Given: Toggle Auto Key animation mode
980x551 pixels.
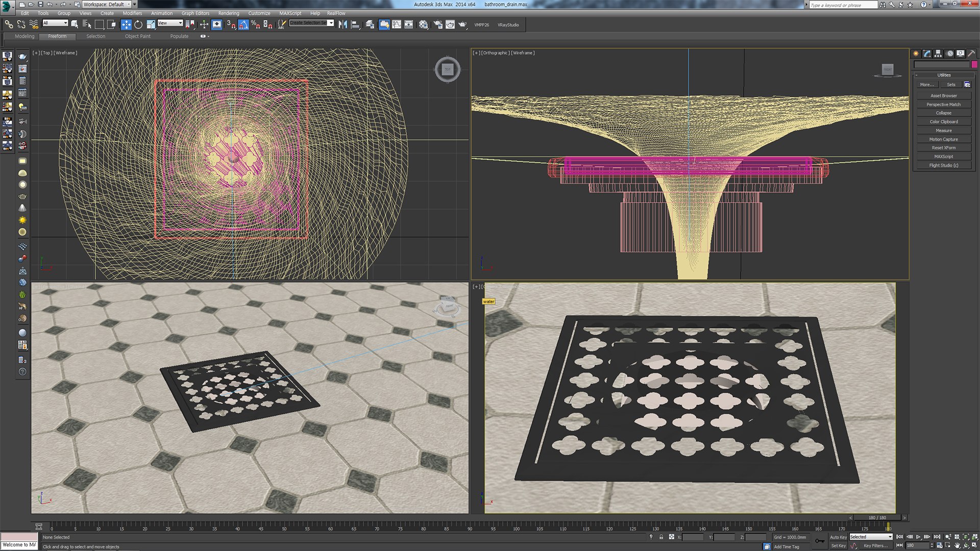Looking at the screenshot, I should click(838, 537).
